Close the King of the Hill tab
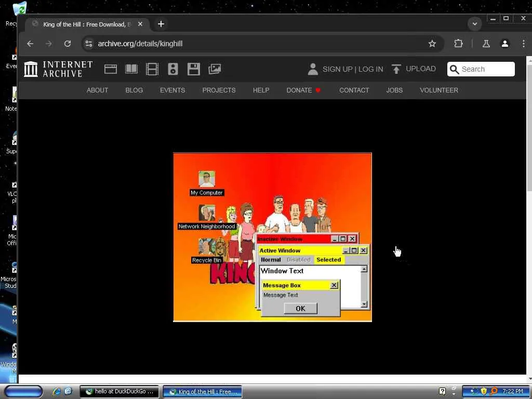Image resolution: width=532 pixels, height=399 pixels. 140,24
